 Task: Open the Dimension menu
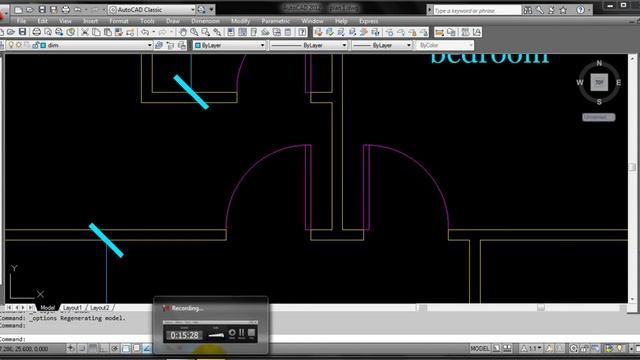205,21
